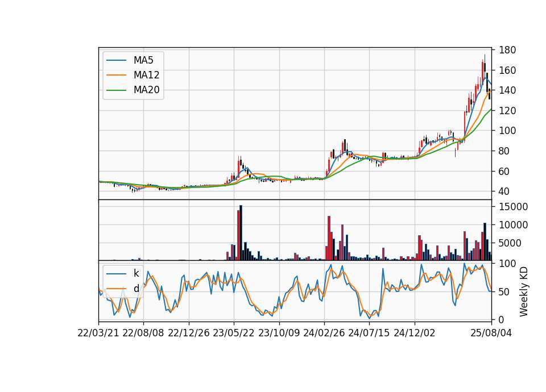This screenshot has height=392, width=546.
Task: Click the MA5 legend label
Action: [x=143, y=60]
